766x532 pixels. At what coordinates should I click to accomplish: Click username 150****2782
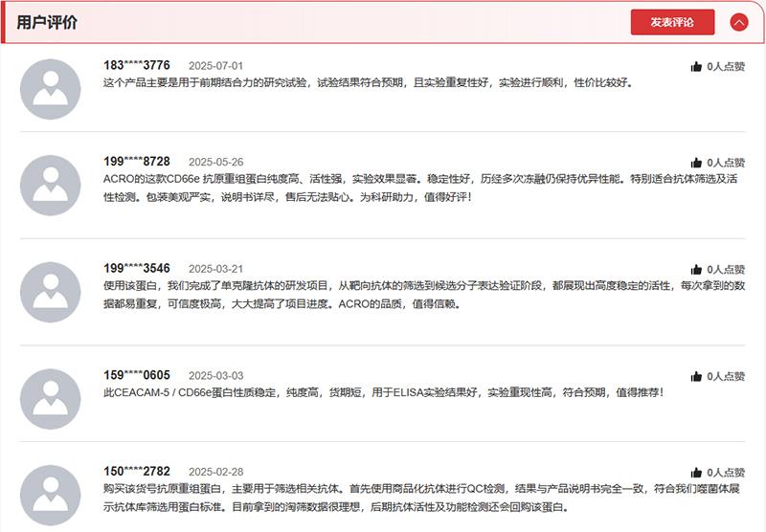(137, 471)
